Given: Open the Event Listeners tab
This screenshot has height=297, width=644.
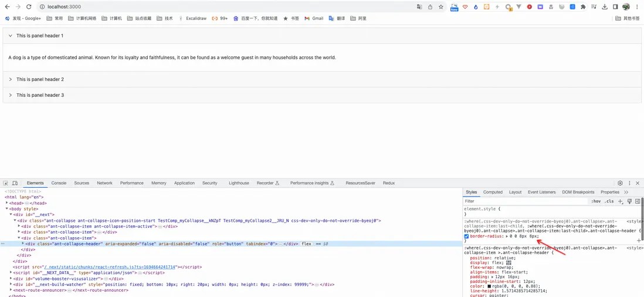Looking at the screenshot, I should [542, 193].
